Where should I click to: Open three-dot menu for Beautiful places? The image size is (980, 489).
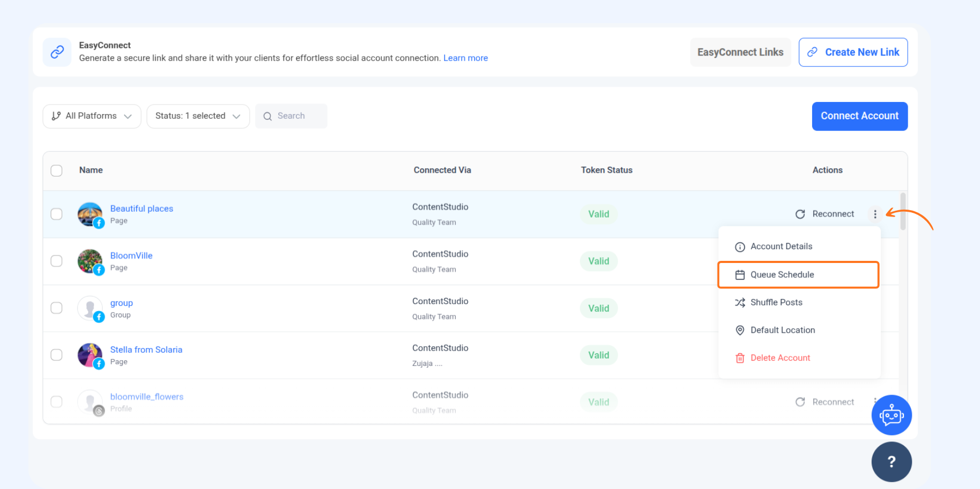pyautogui.click(x=875, y=214)
